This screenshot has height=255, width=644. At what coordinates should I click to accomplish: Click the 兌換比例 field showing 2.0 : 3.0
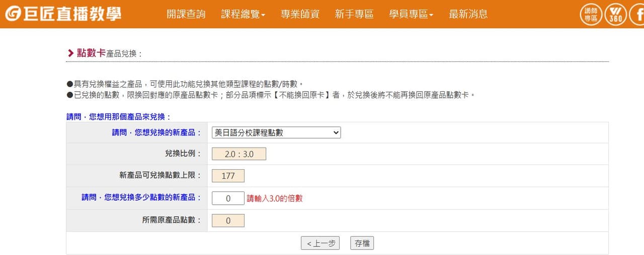click(239, 154)
